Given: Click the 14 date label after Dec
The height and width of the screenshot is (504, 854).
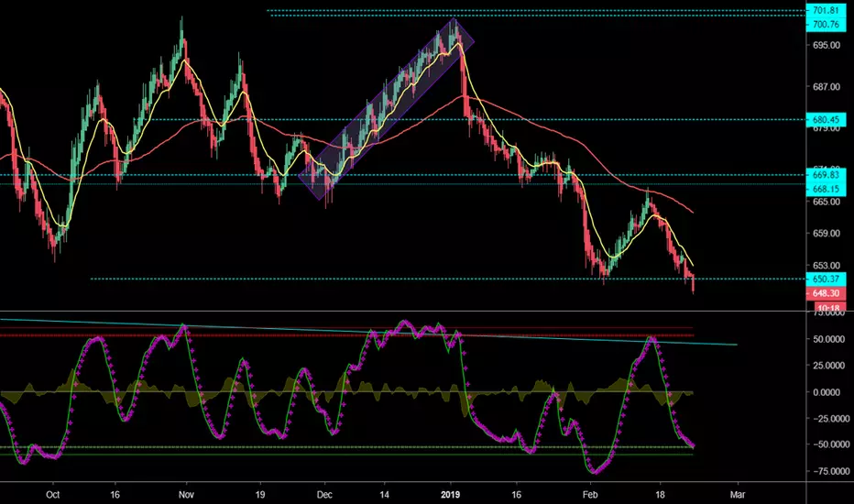Looking at the screenshot, I should pos(385,495).
